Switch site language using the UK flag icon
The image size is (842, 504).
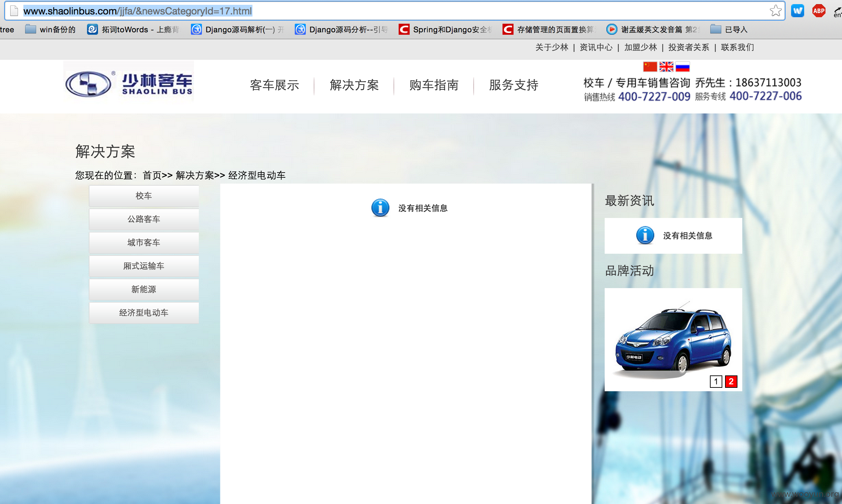point(666,66)
